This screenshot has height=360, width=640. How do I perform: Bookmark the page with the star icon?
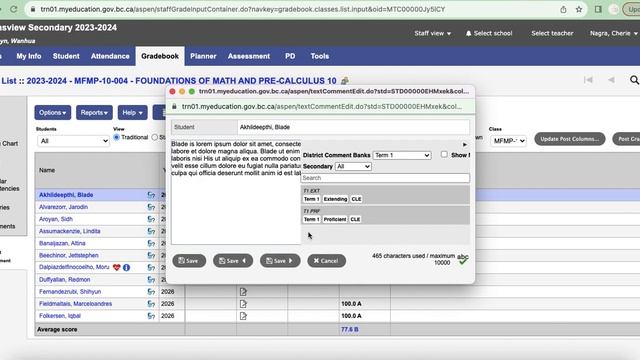click(x=579, y=9)
